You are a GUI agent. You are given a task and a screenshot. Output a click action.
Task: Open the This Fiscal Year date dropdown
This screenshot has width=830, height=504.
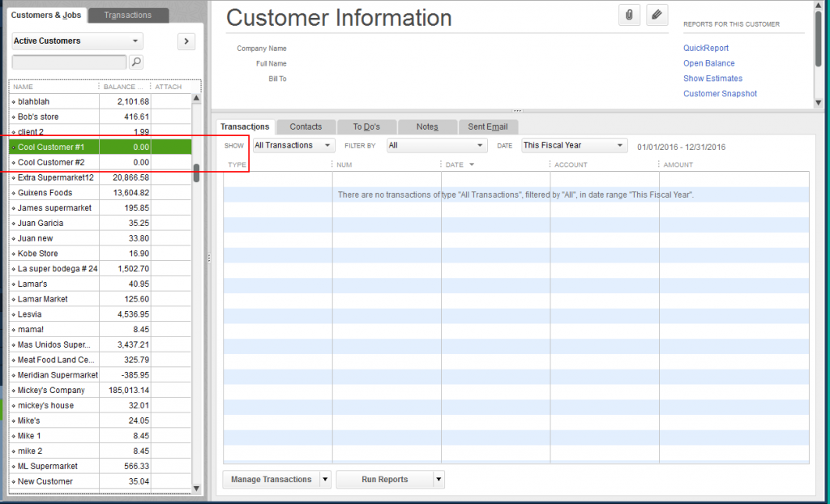[x=574, y=146]
